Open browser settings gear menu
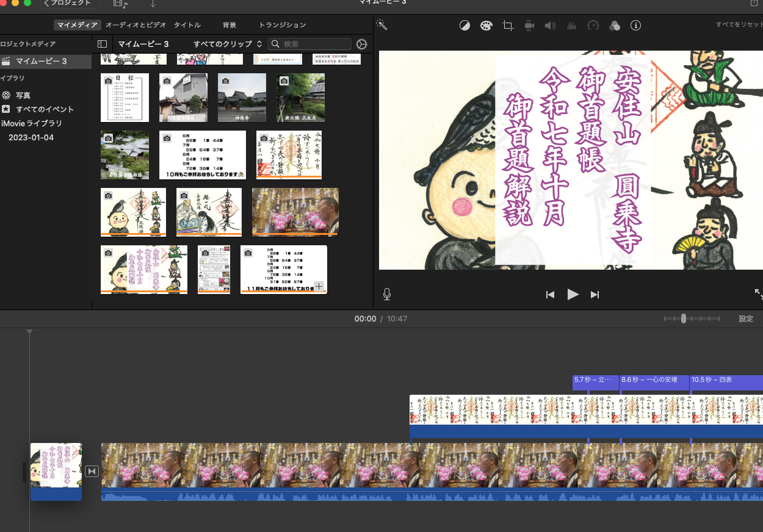The height and width of the screenshot is (532, 763). [362, 44]
